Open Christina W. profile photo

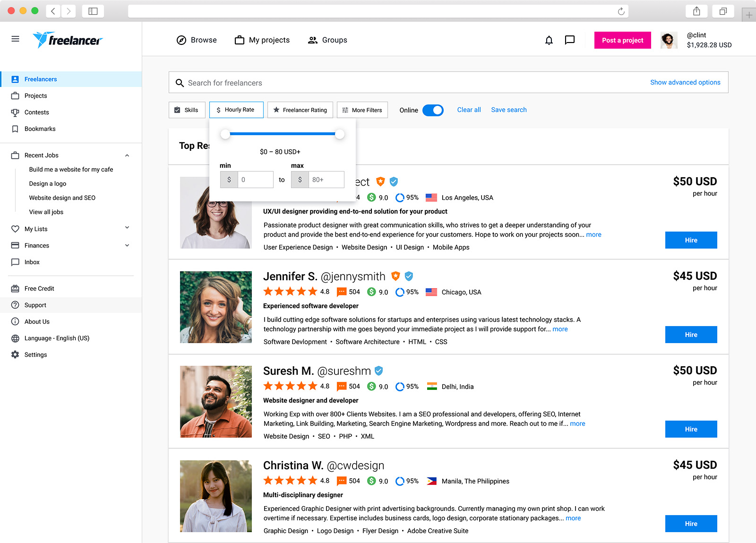pos(216,496)
